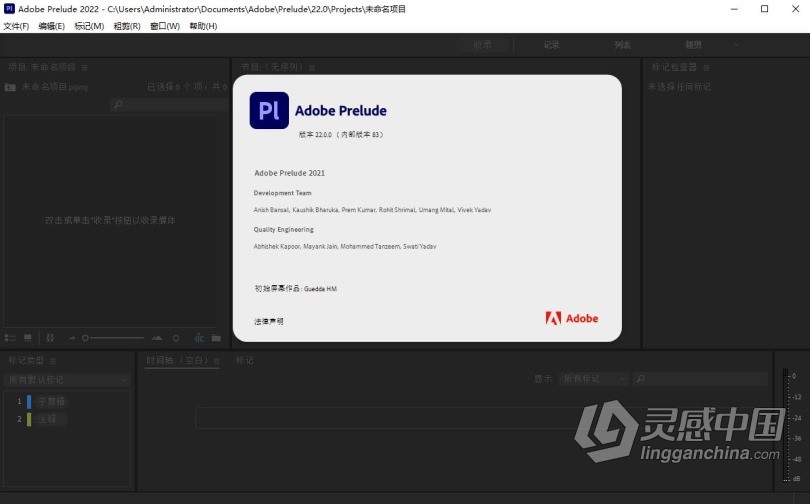
Task: Open the 窗口(W) menu
Action: pos(165,26)
